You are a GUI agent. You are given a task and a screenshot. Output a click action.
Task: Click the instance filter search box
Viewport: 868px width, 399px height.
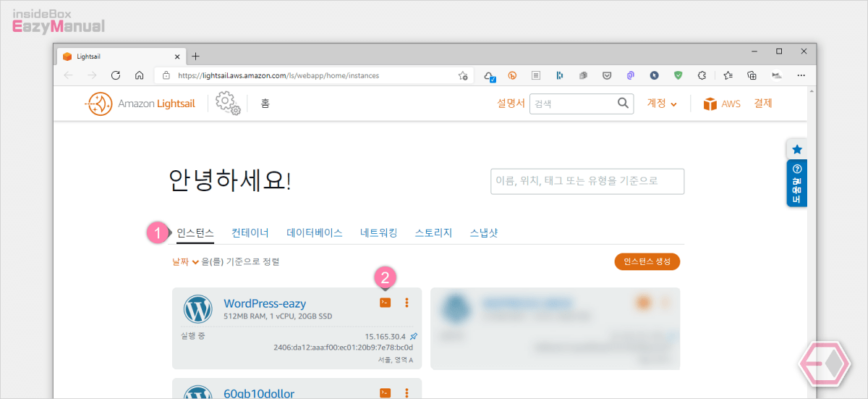coord(587,181)
